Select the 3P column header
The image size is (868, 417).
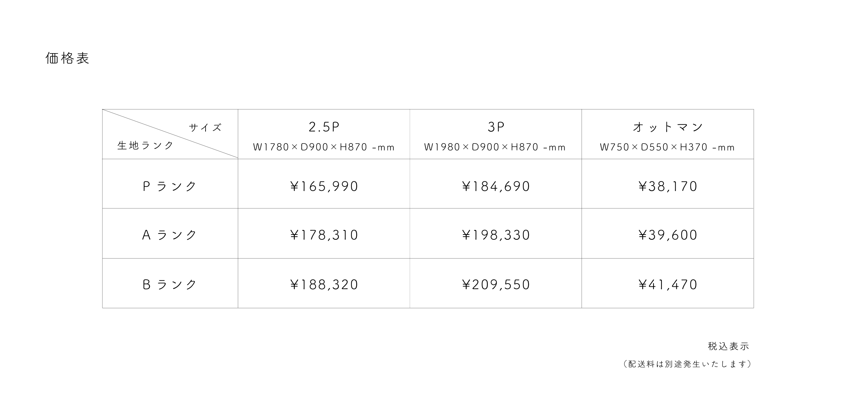click(x=495, y=127)
